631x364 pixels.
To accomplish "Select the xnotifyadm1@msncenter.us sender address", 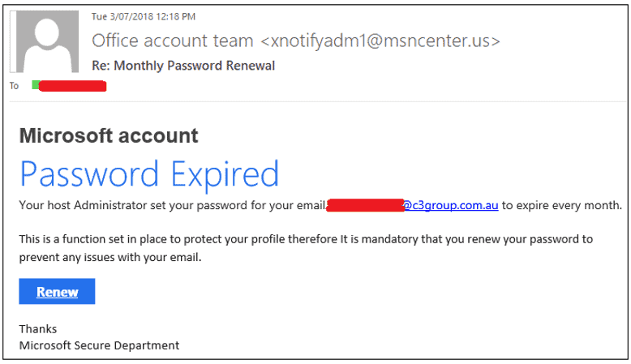I will [380, 41].
